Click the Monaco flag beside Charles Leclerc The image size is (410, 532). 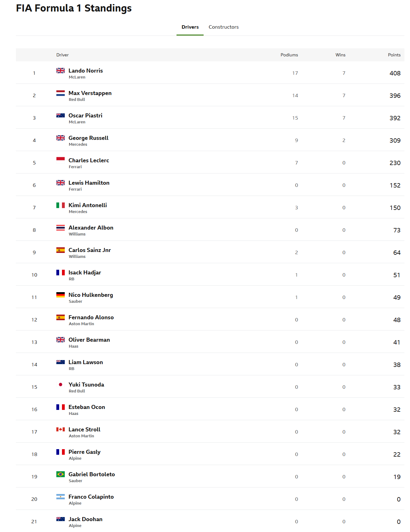[60, 160]
